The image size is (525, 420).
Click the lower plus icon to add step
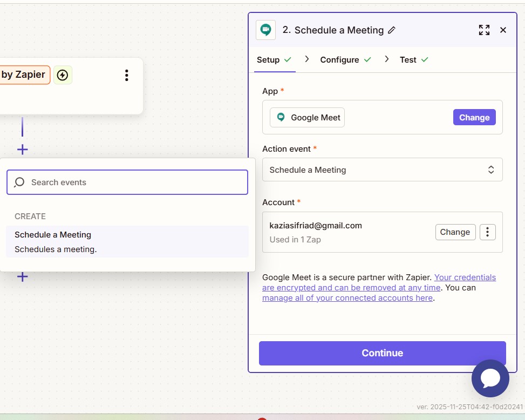22,277
